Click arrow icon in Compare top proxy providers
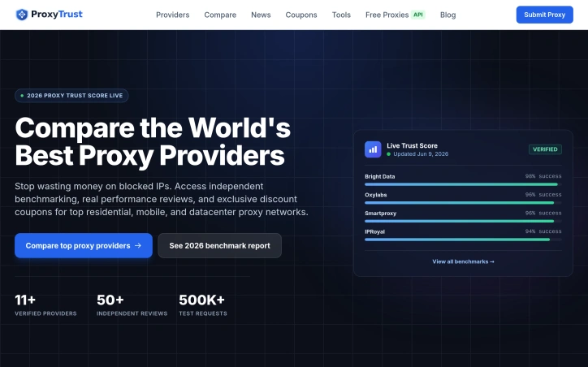This screenshot has width=588, height=367. [138, 245]
